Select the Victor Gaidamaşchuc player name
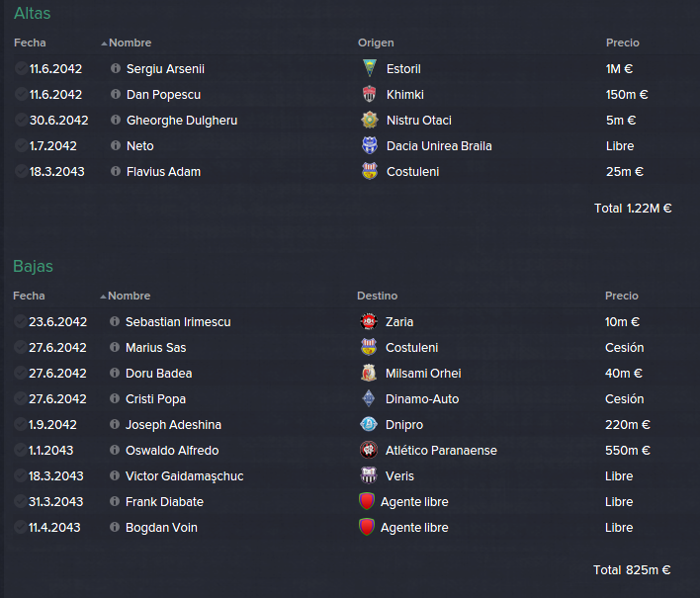This screenshot has height=598, width=700. coord(184,476)
